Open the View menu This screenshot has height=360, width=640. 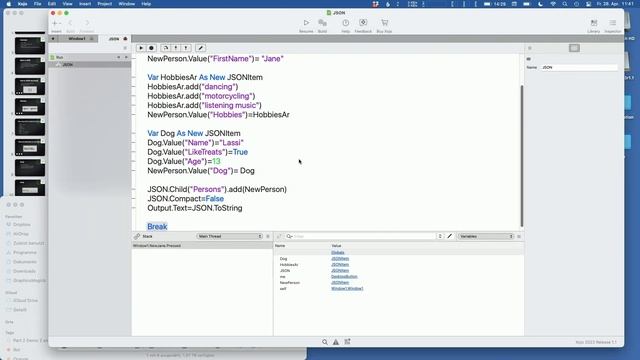tap(67, 4)
